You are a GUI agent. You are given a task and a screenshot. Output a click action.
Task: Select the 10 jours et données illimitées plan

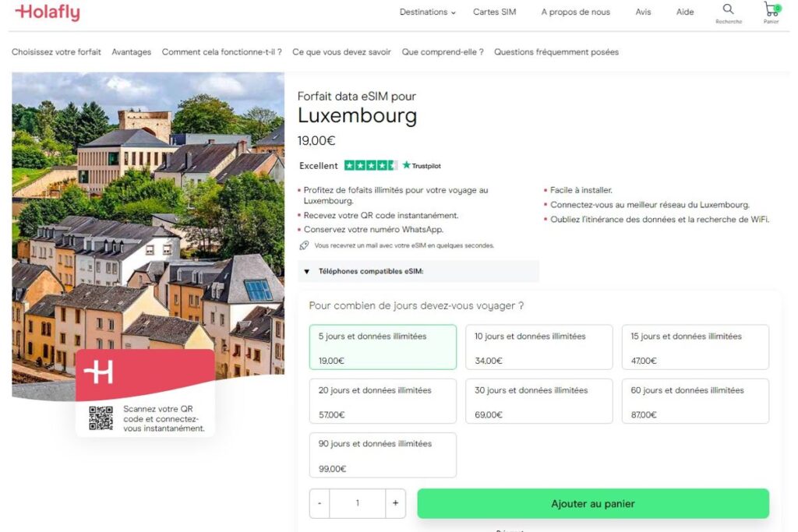(x=538, y=347)
